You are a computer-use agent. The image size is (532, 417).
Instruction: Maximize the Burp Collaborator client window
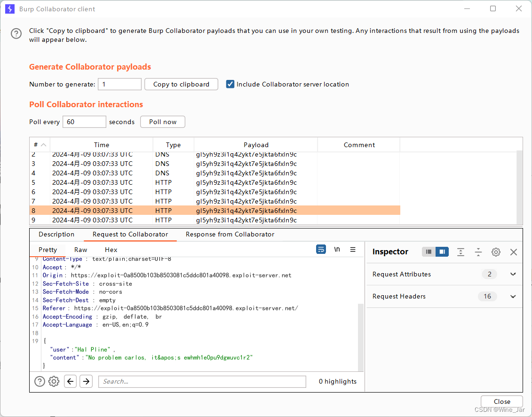493,8
